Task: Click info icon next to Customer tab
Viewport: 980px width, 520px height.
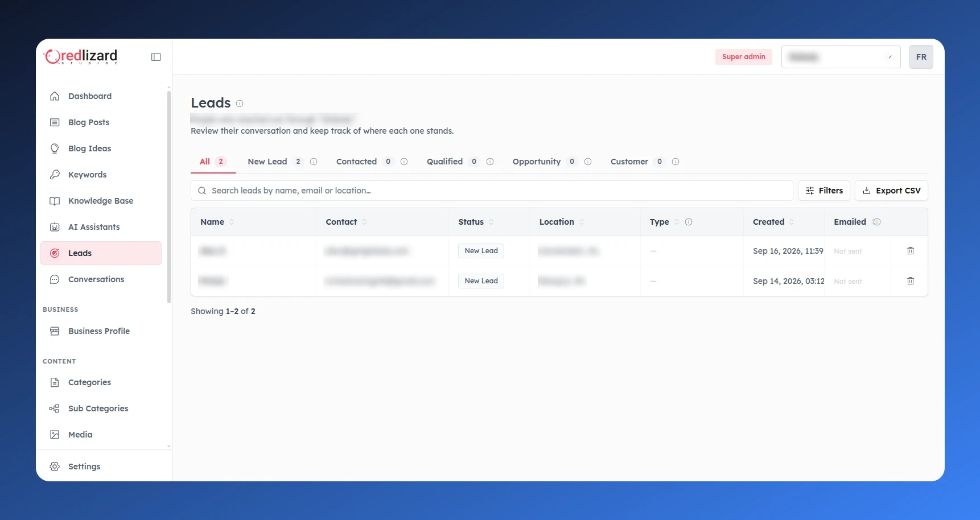Action: click(x=676, y=162)
